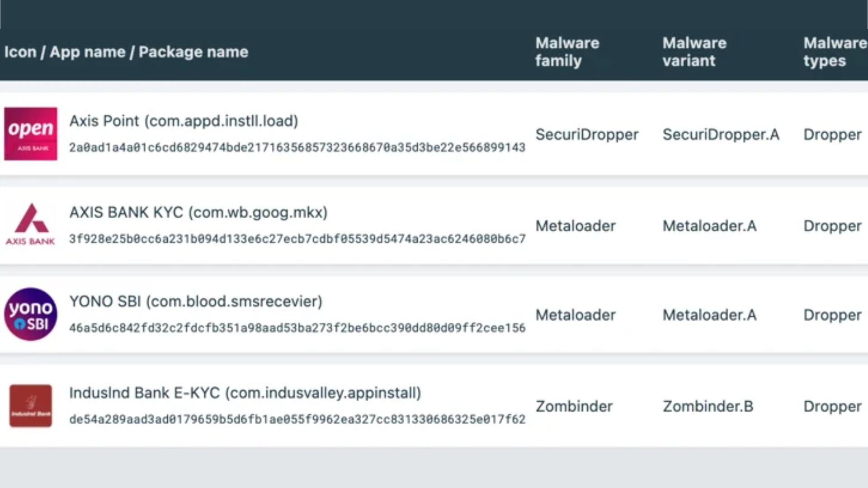Select the Zombinder.B variant cell

(x=708, y=406)
